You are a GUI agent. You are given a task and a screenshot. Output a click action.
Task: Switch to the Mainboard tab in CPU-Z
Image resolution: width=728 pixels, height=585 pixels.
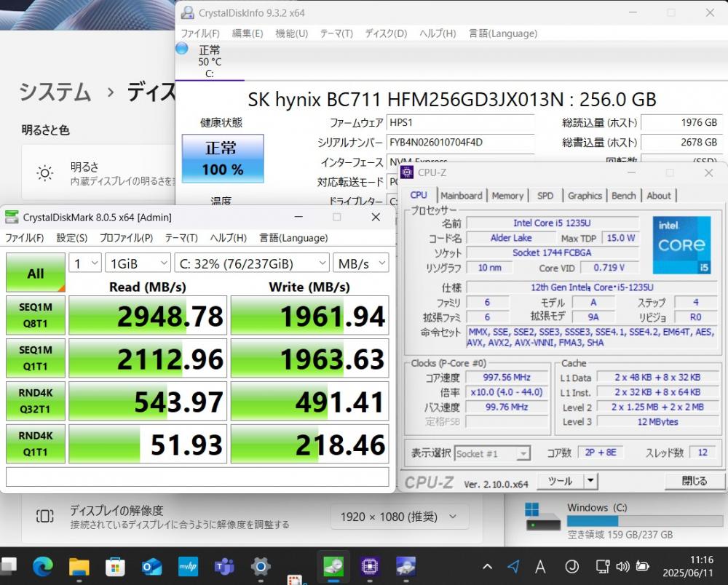tap(462, 196)
